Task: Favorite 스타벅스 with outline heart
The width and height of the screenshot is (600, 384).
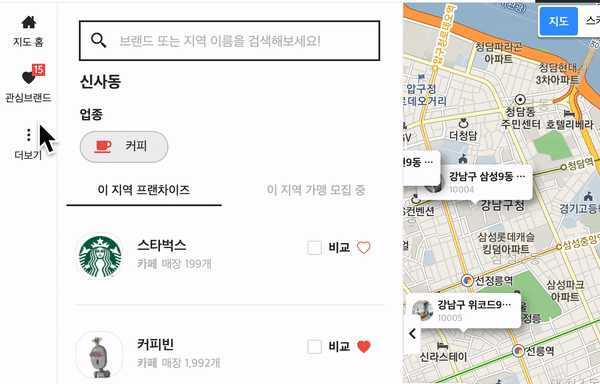Action: pos(364,247)
